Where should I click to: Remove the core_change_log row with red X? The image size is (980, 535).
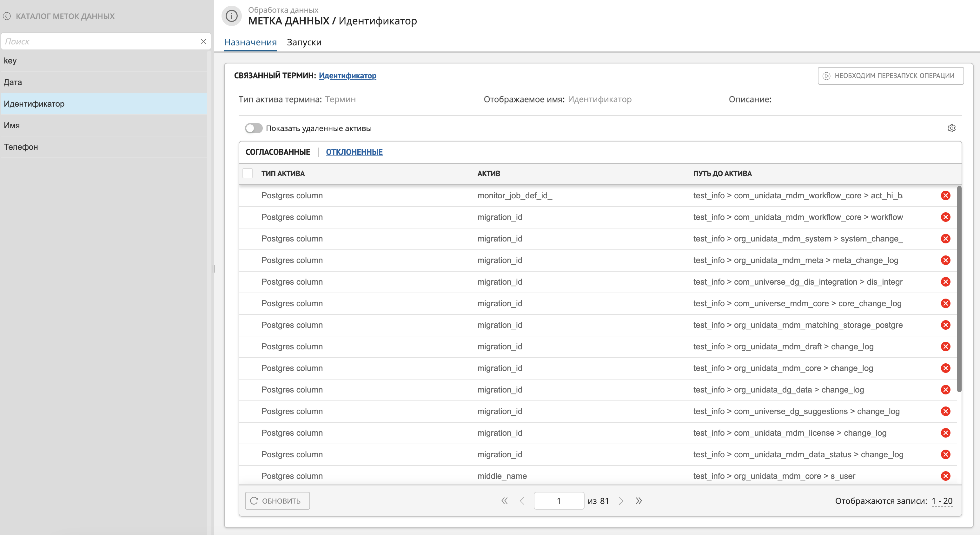click(x=945, y=303)
